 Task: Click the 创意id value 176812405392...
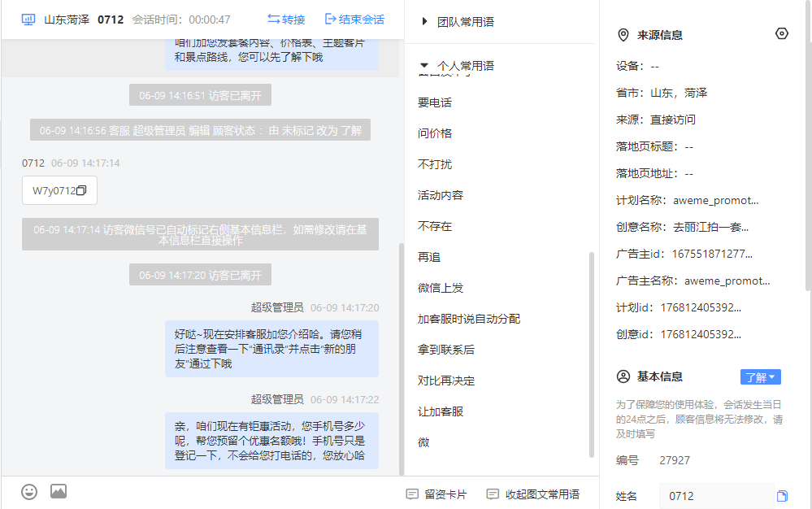[x=701, y=334]
